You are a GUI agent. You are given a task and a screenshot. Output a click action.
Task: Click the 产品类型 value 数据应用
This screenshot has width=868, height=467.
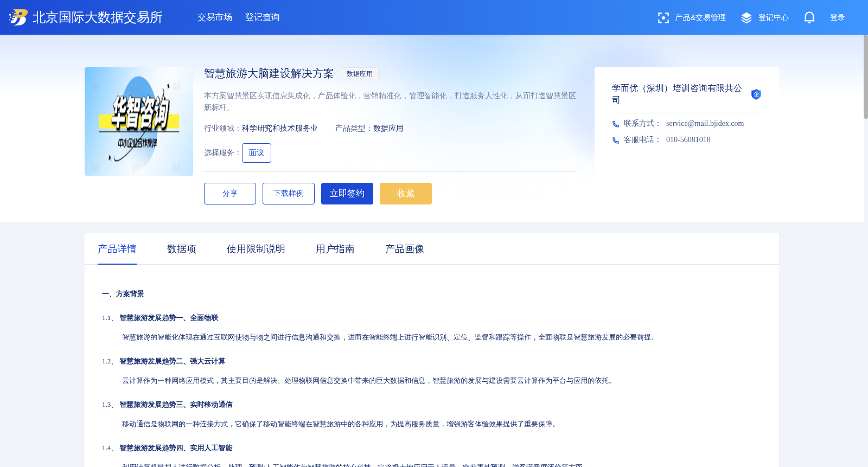pyautogui.click(x=388, y=129)
